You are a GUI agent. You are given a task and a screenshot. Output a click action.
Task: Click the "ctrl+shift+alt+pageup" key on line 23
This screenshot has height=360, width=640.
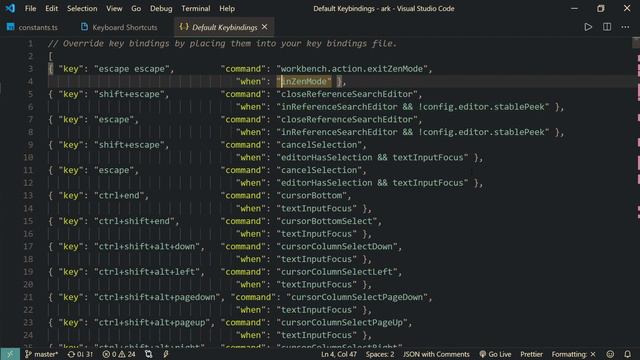(152, 322)
